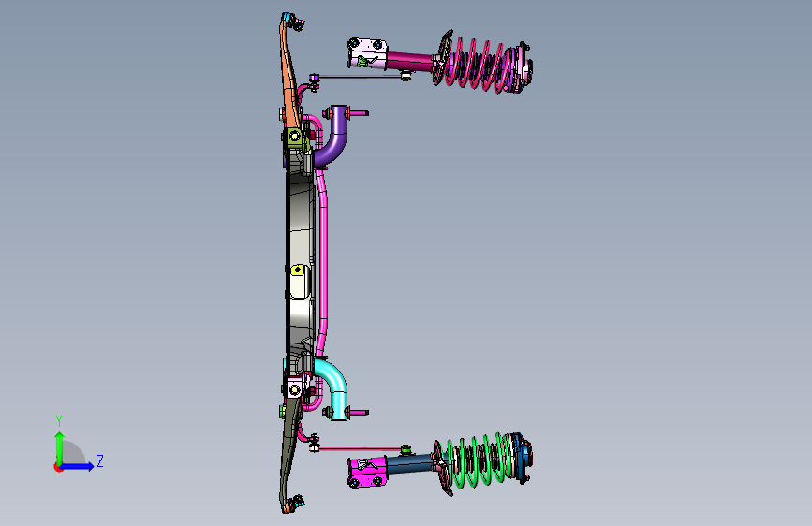Viewport: 812px width, 526px height.
Task: Click the olive green bushing bracket
Action: point(296,138)
